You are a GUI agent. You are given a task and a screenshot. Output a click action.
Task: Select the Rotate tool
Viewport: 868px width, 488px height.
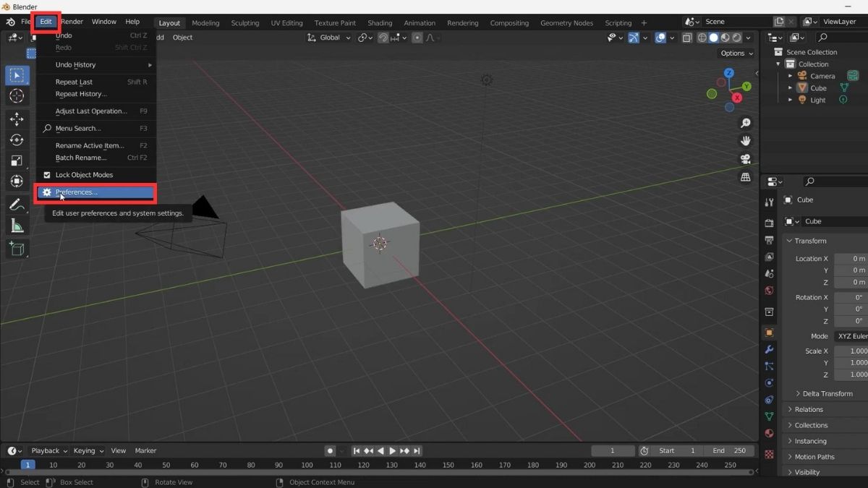click(x=17, y=140)
